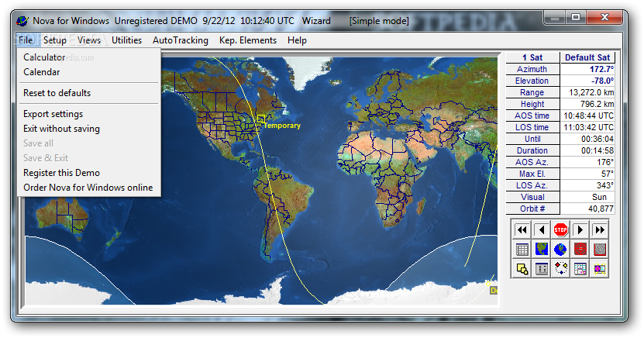Open the Utilities menu
The image size is (644, 338).
[126, 40]
